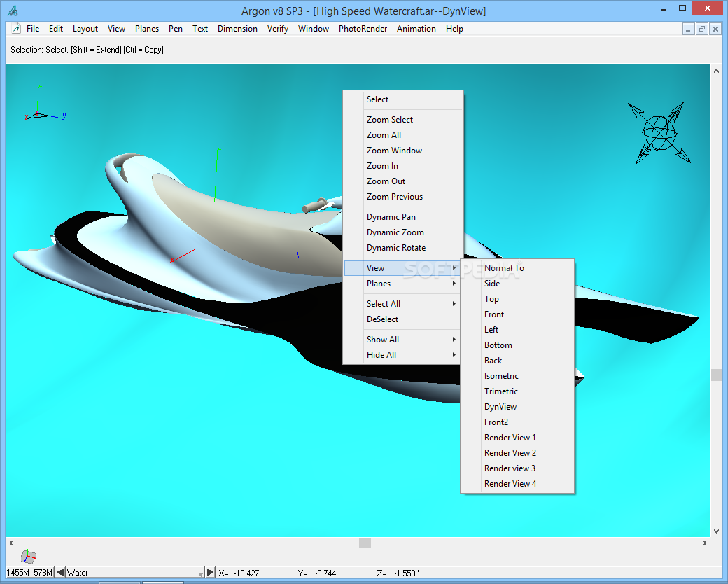Image resolution: width=728 pixels, height=584 pixels.
Task: Restore the inner document window
Action: [x=702, y=29]
